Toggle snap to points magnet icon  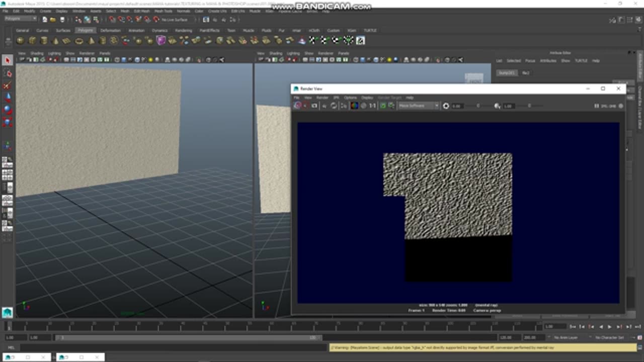tap(129, 20)
